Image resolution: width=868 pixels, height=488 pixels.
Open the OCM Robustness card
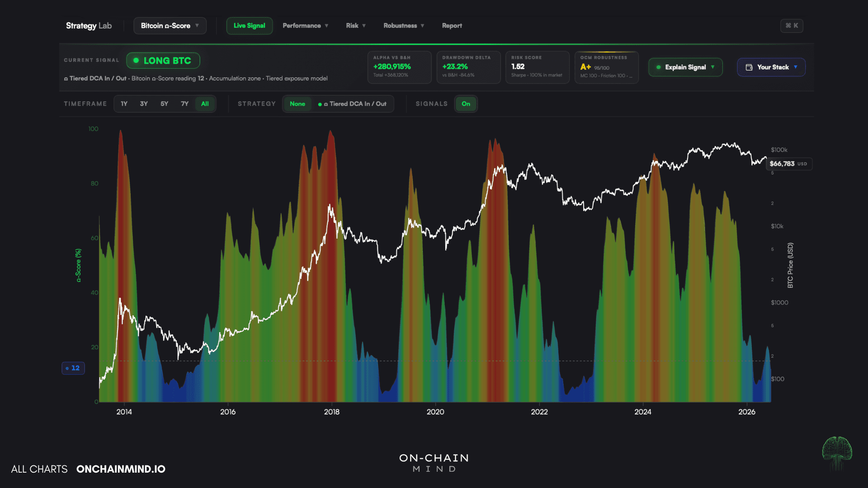606,67
